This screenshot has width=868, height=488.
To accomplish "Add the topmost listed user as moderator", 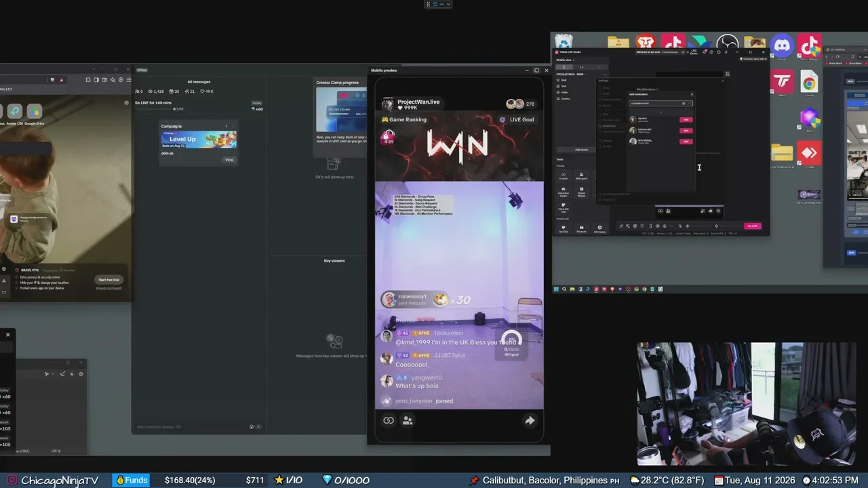I will click(x=686, y=119).
